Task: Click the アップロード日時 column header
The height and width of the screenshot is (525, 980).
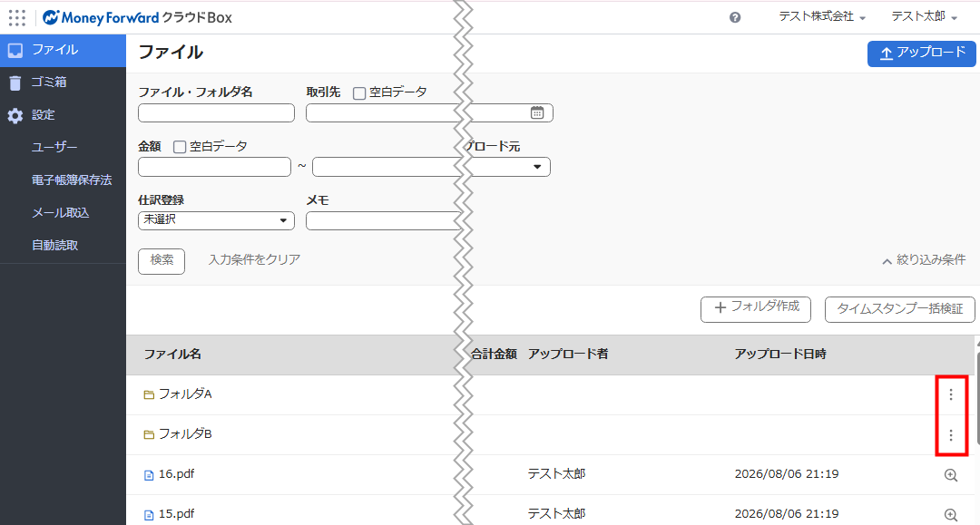Action: [x=780, y=354]
